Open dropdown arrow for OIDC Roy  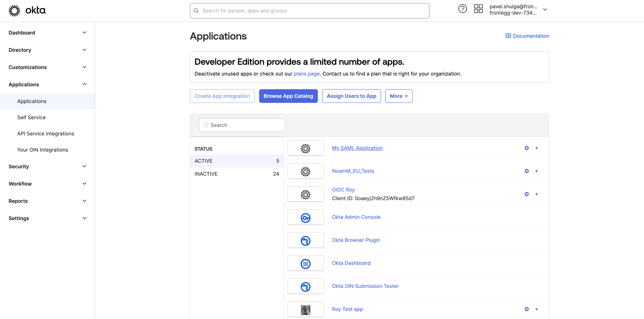pyautogui.click(x=537, y=194)
